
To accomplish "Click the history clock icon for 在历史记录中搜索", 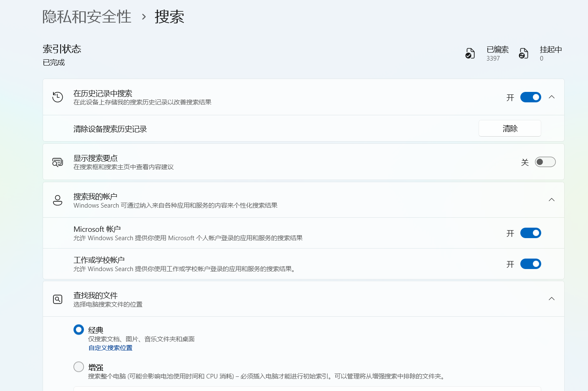I will [58, 97].
